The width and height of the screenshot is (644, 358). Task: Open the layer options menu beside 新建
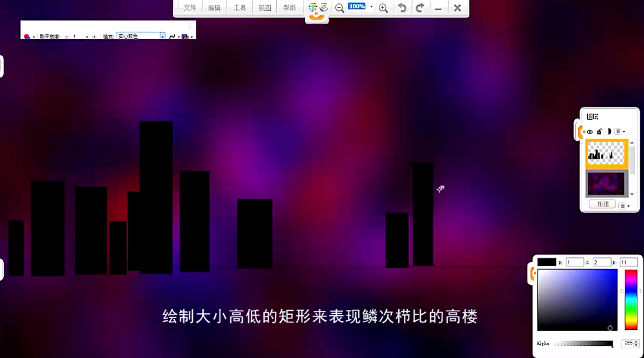tap(624, 205)
